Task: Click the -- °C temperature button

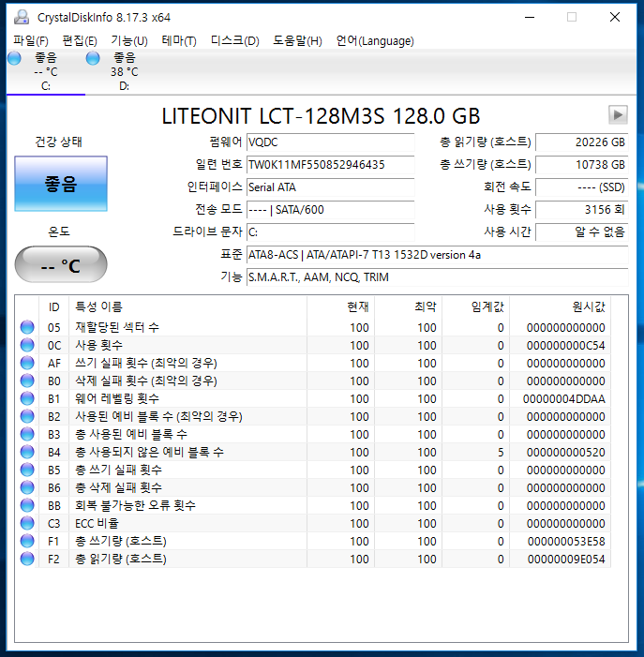Action: click(61, 265)
